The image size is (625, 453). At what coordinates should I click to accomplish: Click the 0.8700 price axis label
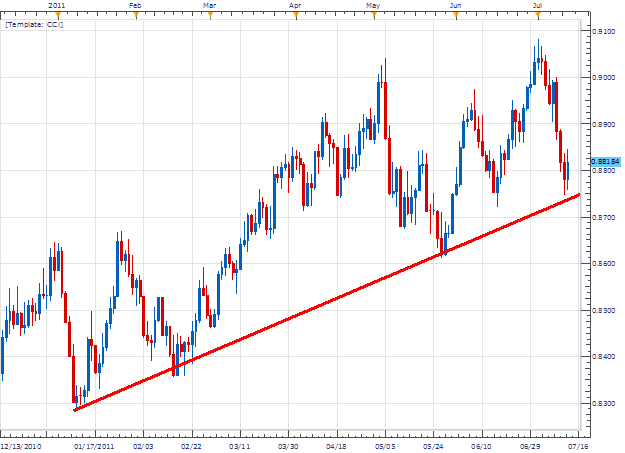(603, 218)
